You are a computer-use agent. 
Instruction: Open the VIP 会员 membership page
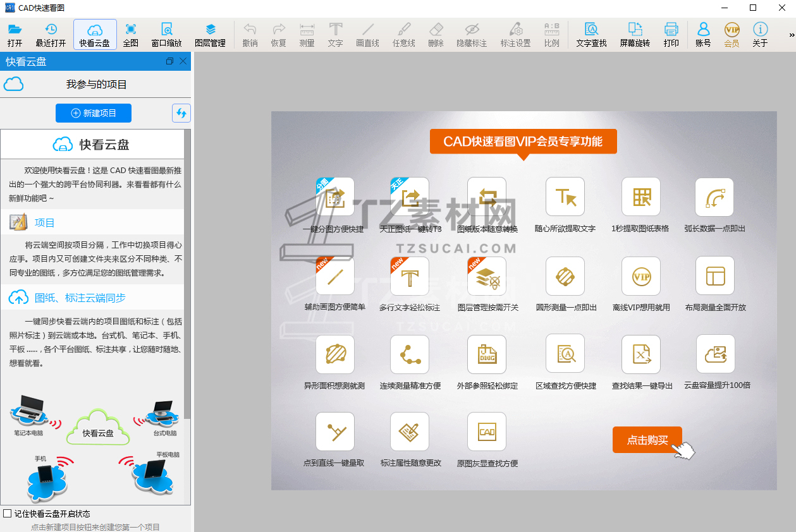tap(732, 35)
